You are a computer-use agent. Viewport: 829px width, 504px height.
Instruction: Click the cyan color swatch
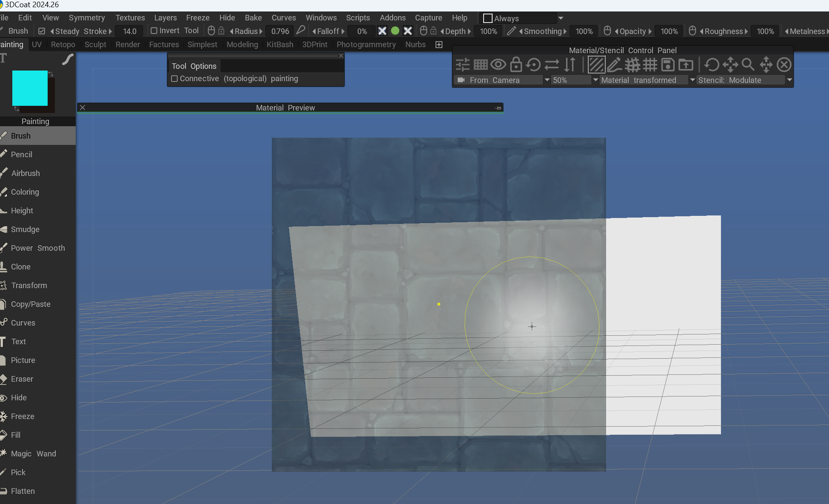click(x=30, y=89)
